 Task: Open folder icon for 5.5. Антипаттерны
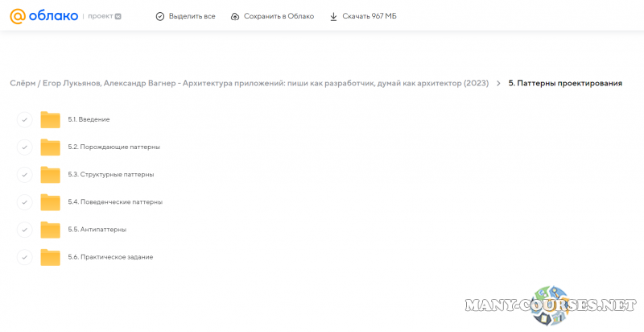(51, 230)
